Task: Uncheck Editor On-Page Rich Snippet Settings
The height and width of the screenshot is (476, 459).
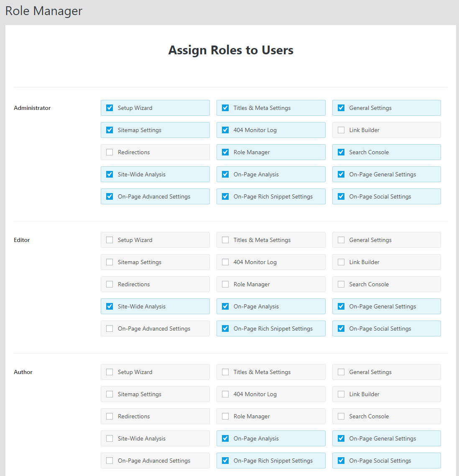Action: (225, 328)
